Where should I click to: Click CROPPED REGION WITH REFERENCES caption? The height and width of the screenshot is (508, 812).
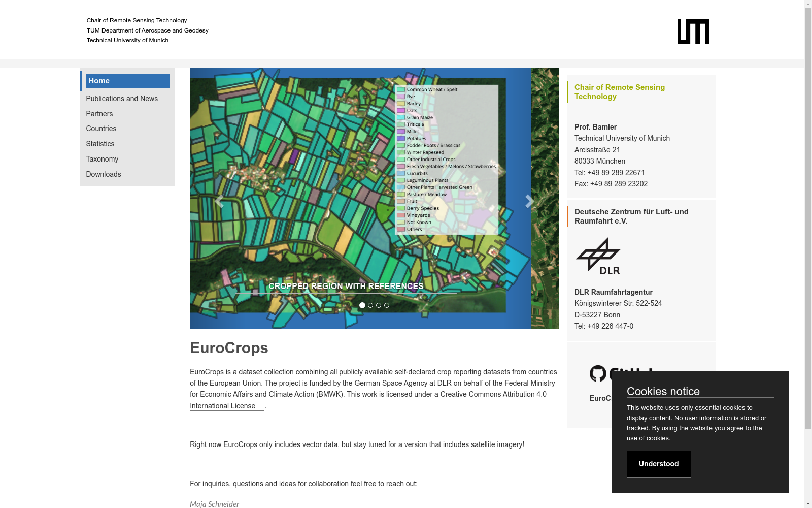346,287
